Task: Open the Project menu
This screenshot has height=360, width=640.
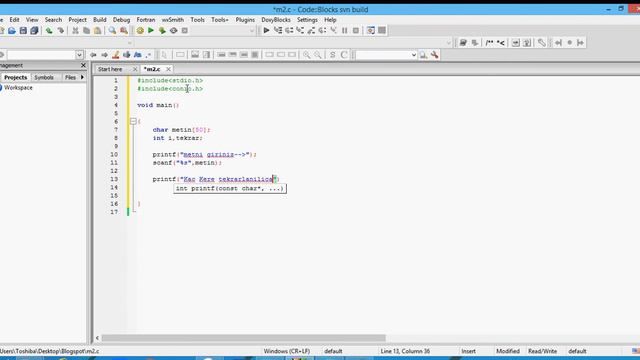Action: pos(78,20)
